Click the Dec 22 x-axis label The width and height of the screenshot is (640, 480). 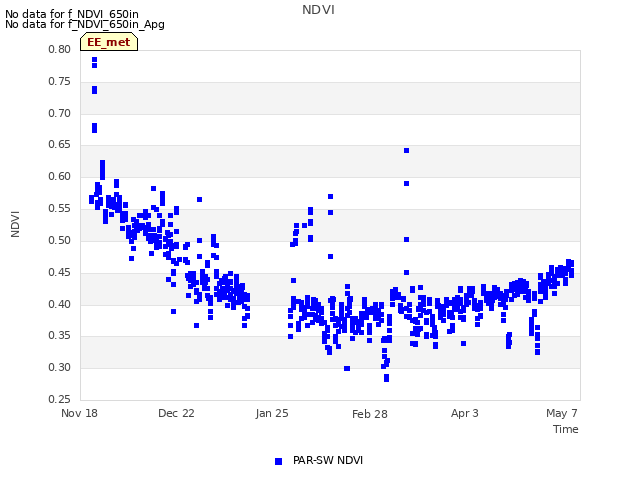click(x=176, y=413)
